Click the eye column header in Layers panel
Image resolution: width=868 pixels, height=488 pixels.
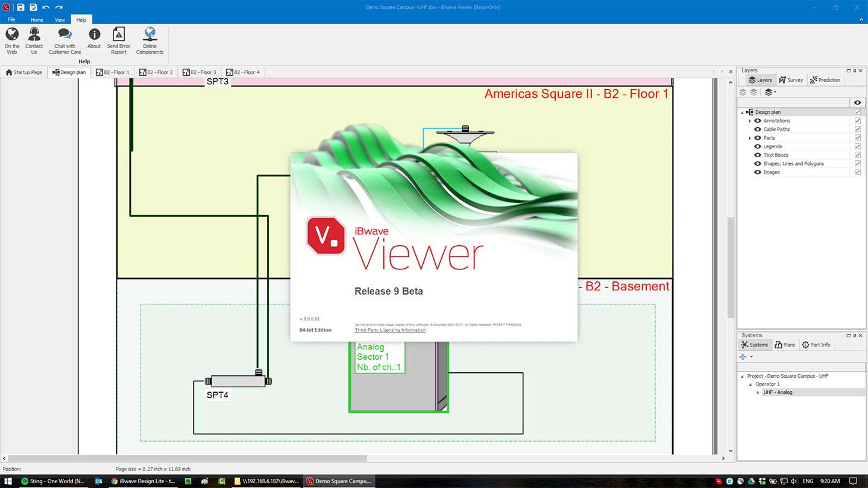(858, 103)
